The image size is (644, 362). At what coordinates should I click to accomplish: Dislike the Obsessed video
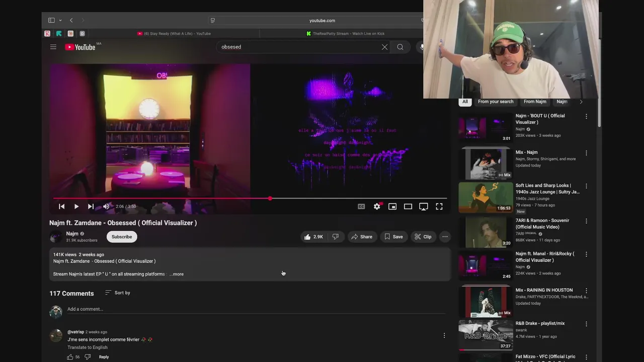click(336, 237)
